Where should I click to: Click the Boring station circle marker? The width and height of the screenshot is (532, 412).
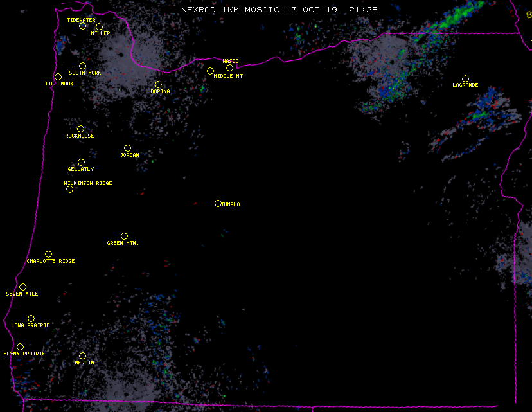158,84
